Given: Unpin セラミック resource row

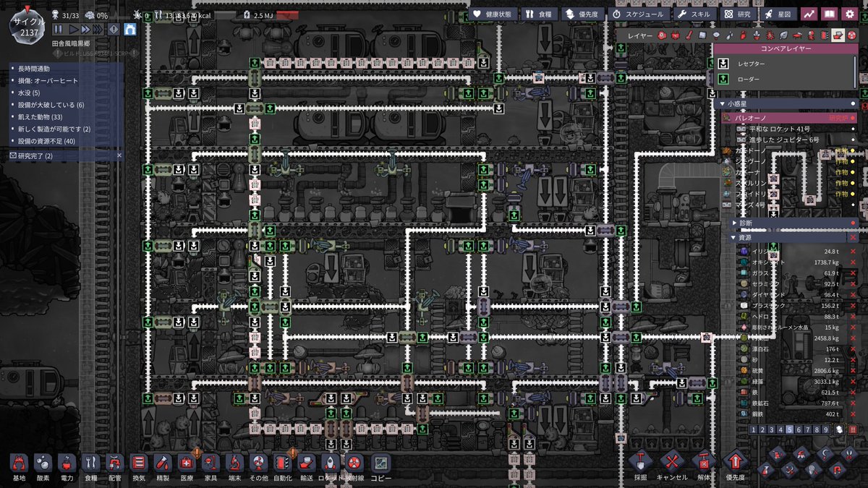Looking at the screenshot, I should click(x=853, y=284).
